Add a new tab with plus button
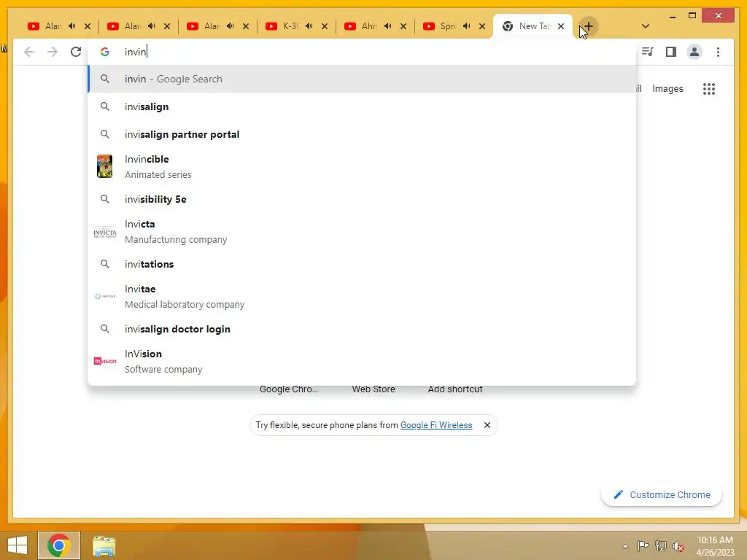 (589, 26)
